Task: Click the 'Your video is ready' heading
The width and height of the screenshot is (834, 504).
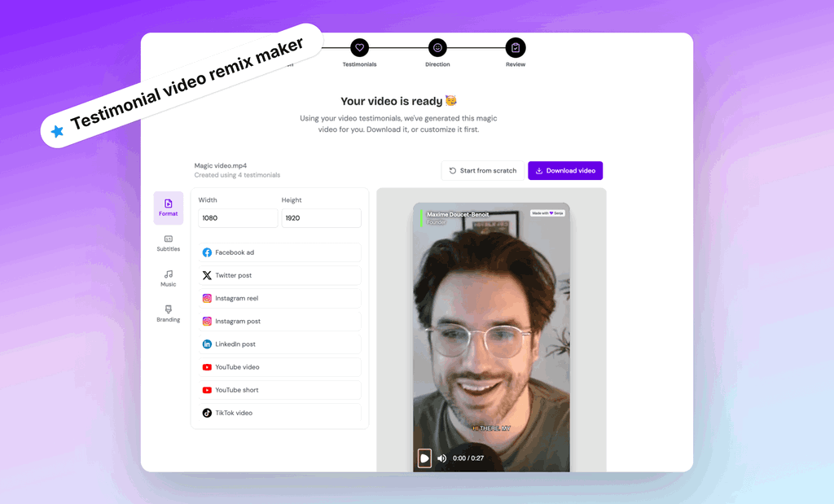Action: 398,101
